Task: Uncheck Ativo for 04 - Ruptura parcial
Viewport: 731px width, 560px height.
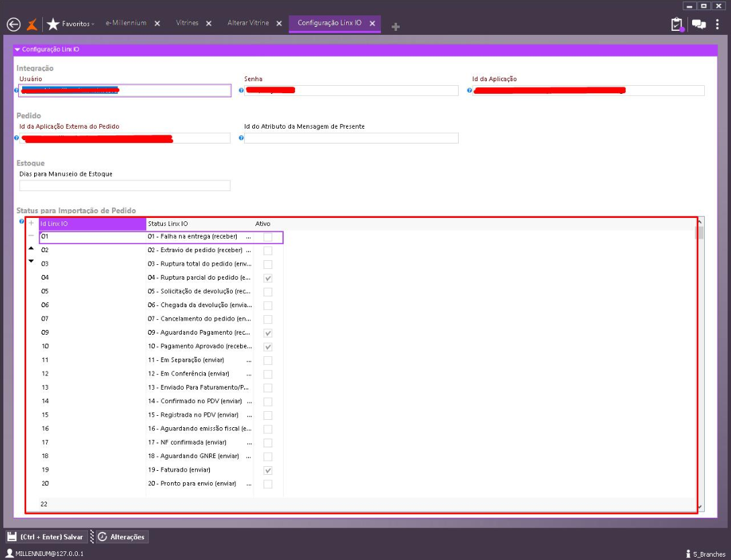Action: click(x=268, y=278)
